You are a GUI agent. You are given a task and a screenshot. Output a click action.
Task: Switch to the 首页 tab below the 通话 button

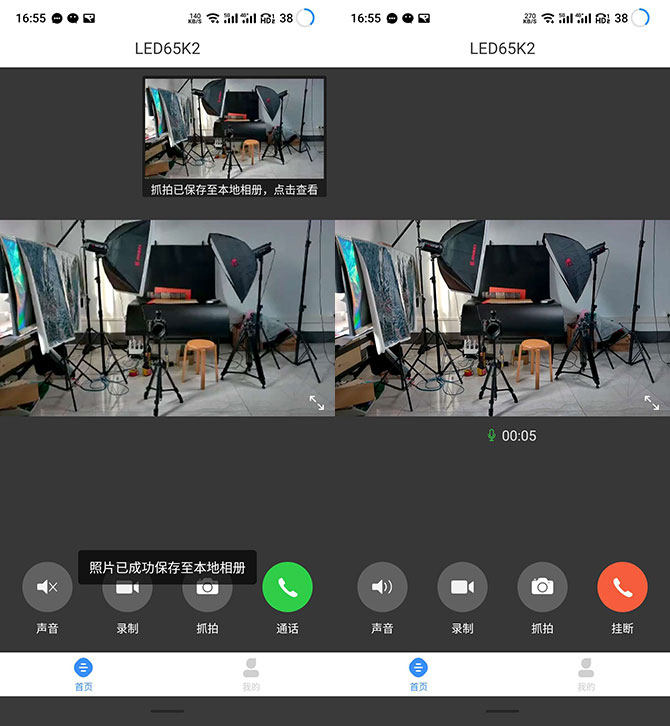(x=84, y=674)
